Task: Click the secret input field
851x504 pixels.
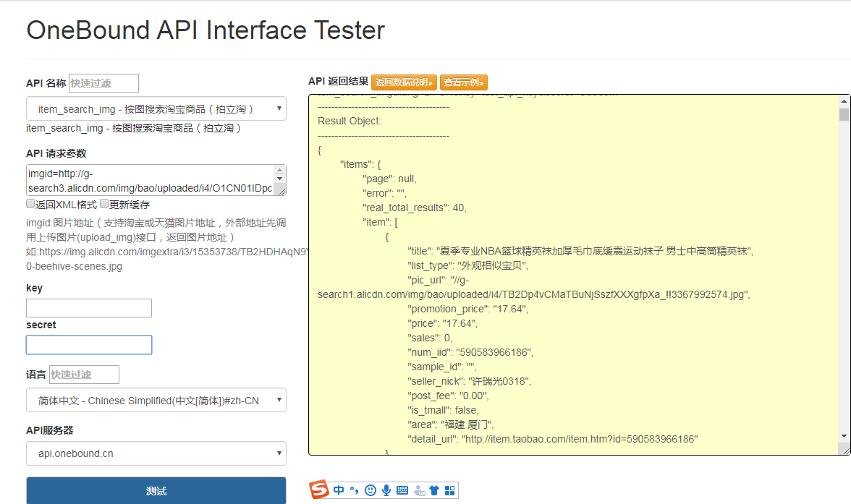Action: coord(89,345)
